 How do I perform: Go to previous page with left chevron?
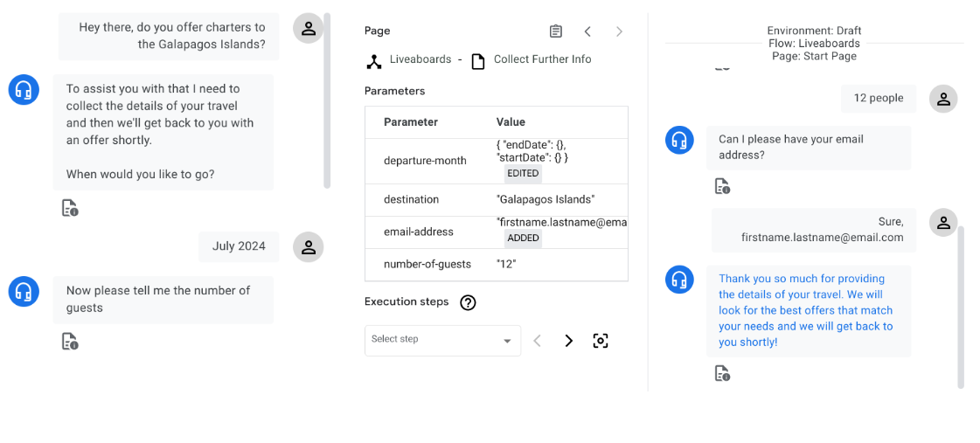click(x=587, y=31)
